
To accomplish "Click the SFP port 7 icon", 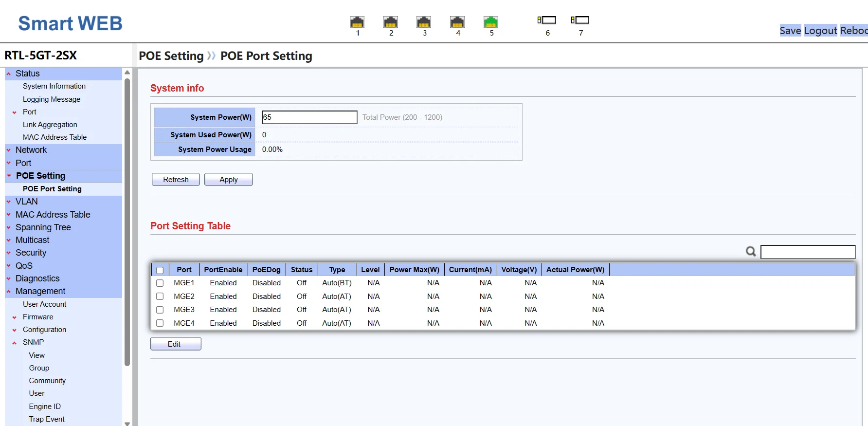I will click(580, 20).
